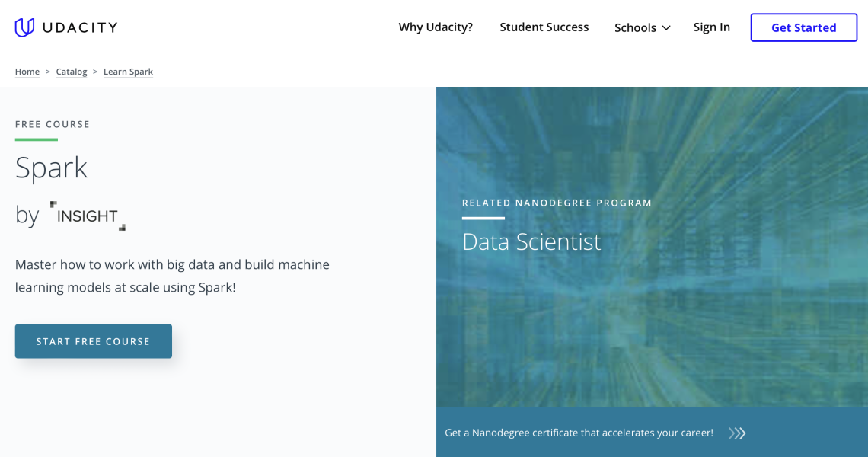Open Why Udacity? menu item
Viewport: 868px width, 457px height.
click(436, 27)
